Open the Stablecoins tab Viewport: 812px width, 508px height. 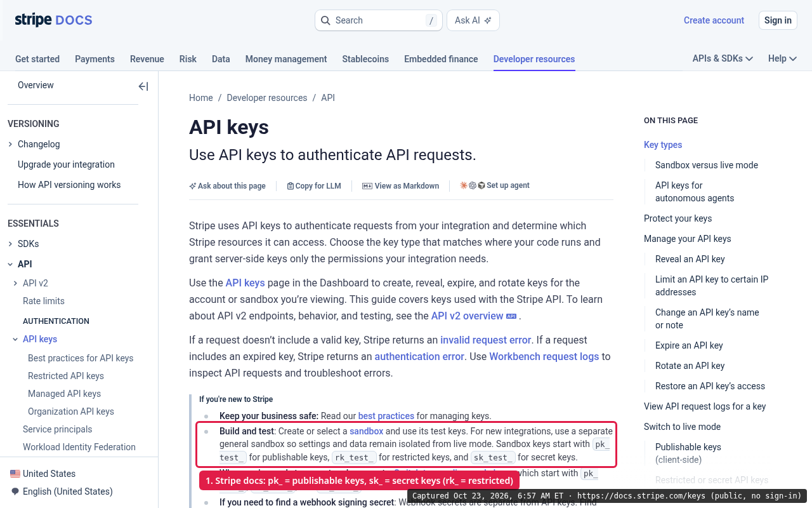pos(365,59)
